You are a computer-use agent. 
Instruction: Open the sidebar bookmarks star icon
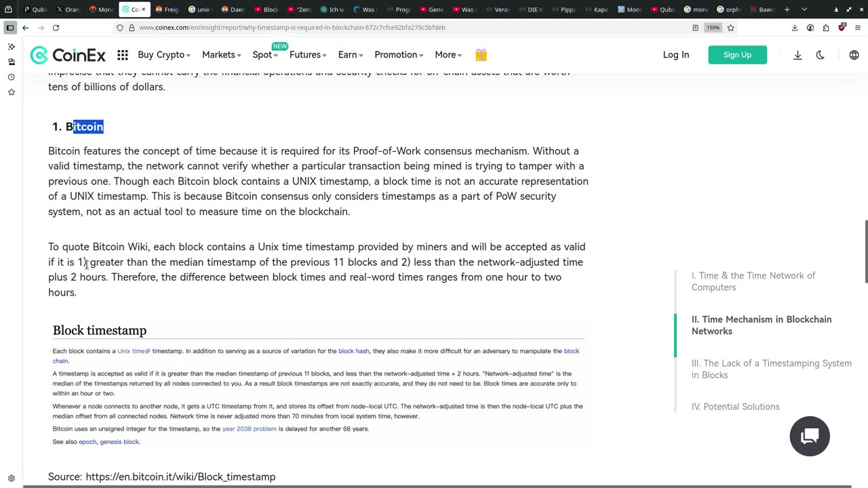(11, 92)
